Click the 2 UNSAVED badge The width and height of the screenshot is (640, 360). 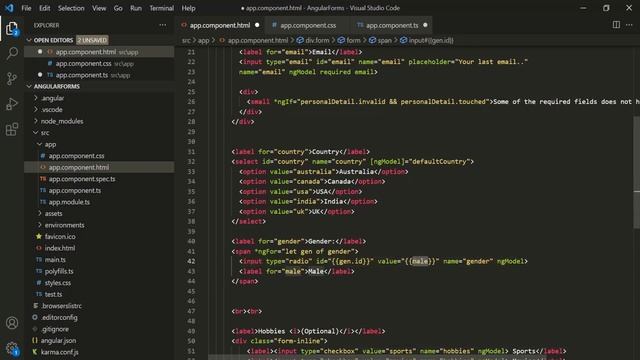[x=92, y=40]
